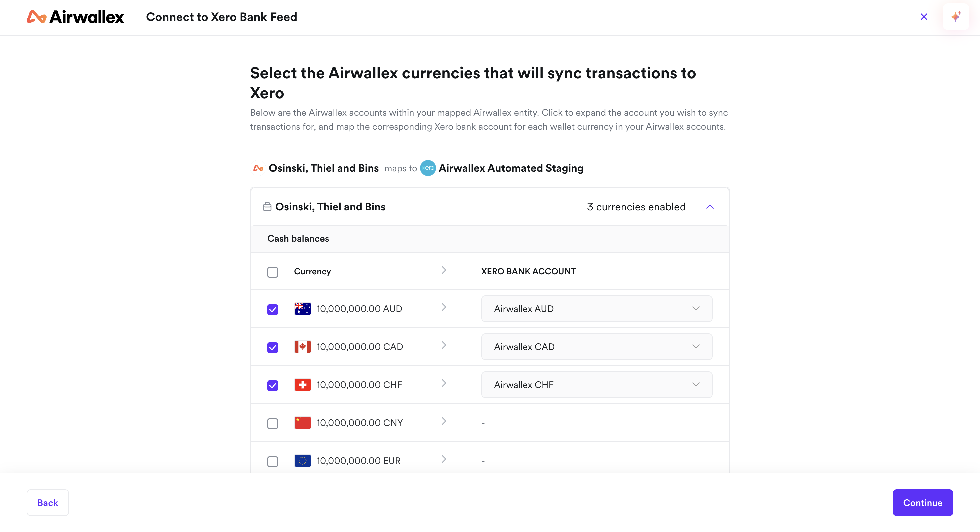Click the Back button
The width and height of the screenshot is (980, 532).
(48, 503)
